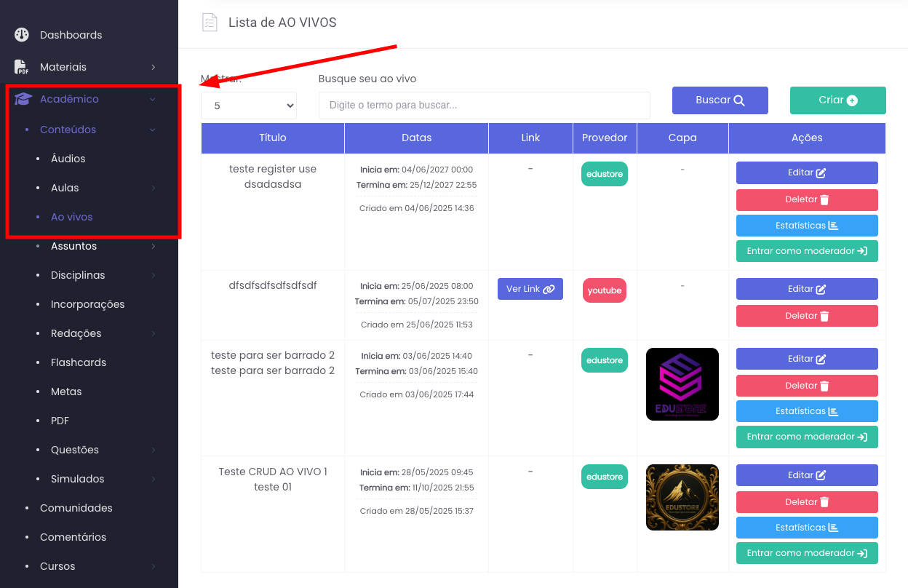The height and width of the screenshot is (588, 908).
Task: Click the purple Edustore cover thumbnail
Action: tap(682, 384)
